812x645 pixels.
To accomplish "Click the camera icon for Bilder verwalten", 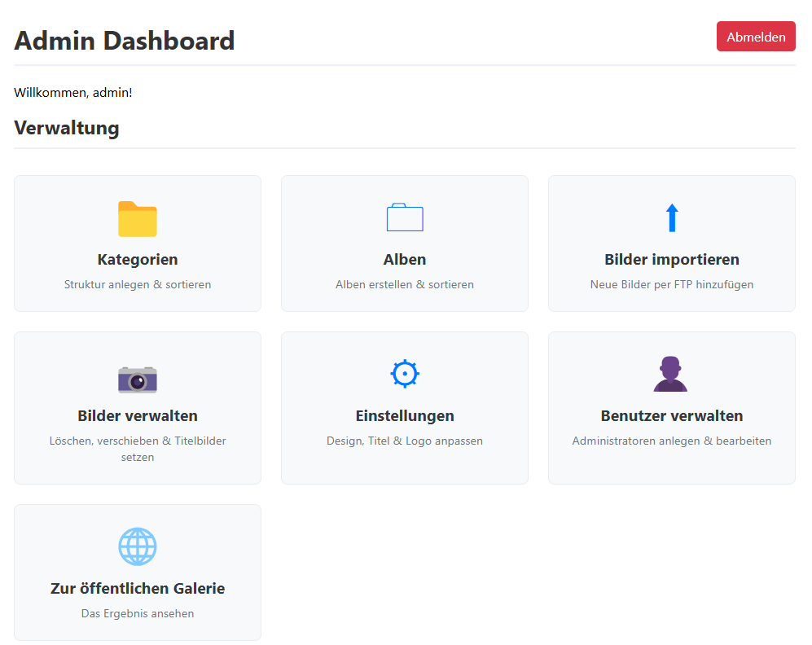I will 138,379.
